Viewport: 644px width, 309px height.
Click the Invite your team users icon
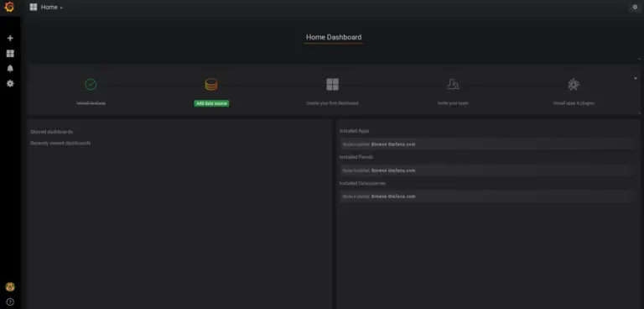453,84
